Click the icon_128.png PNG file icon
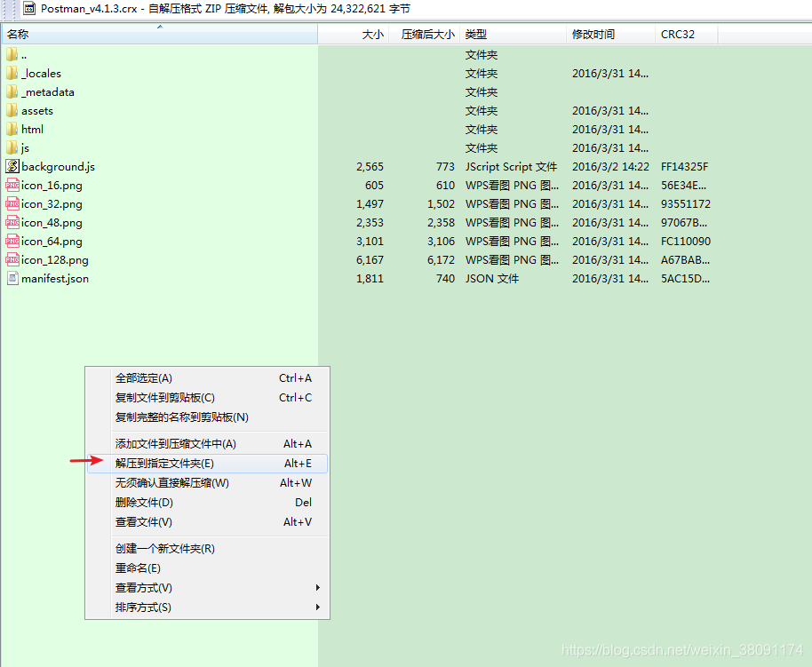 pos(12,259)
